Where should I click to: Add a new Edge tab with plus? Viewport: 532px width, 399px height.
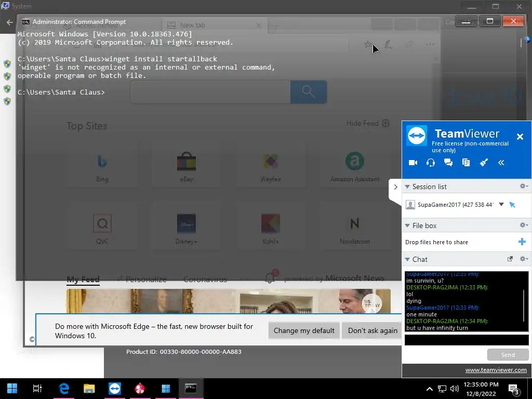275,26
